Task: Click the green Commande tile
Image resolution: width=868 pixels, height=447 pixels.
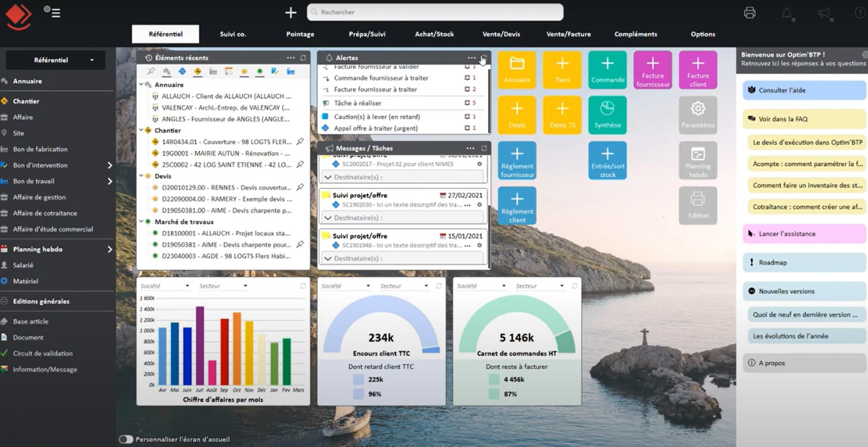Action: (x=608, y=70)
